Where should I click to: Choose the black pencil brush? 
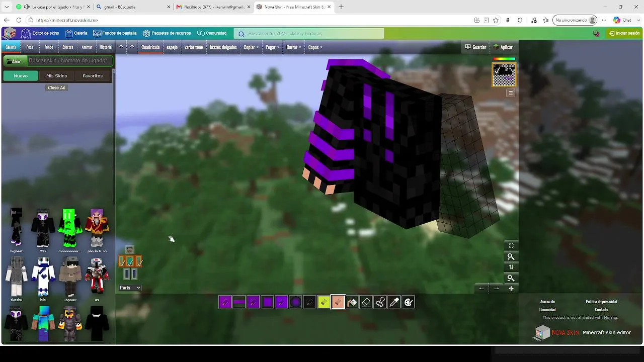(310, 302)
